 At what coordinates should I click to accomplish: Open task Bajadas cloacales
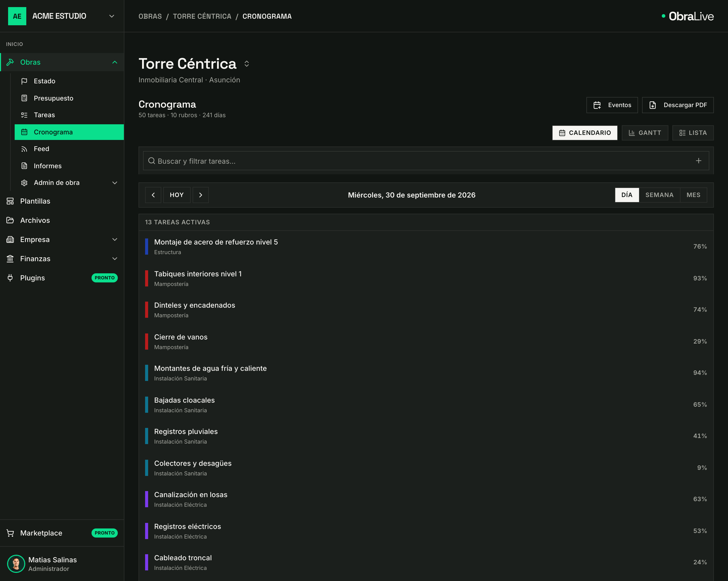click(x=426, y=404)
